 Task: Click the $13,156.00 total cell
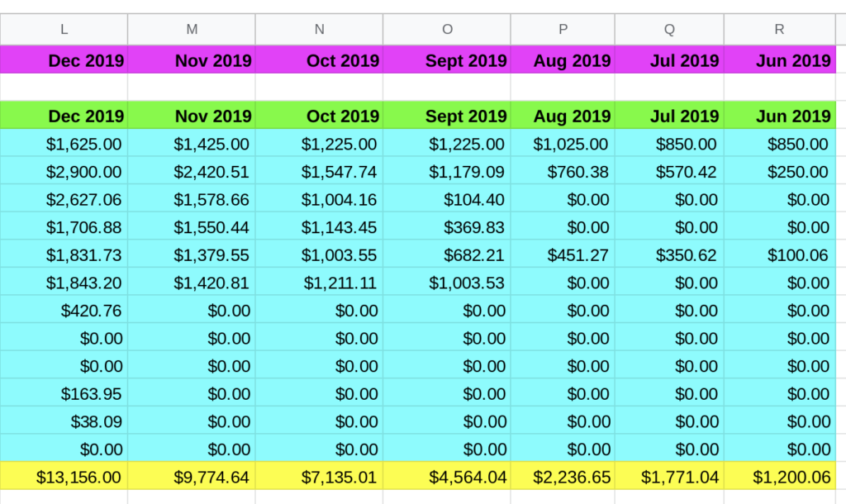[64, 477]
